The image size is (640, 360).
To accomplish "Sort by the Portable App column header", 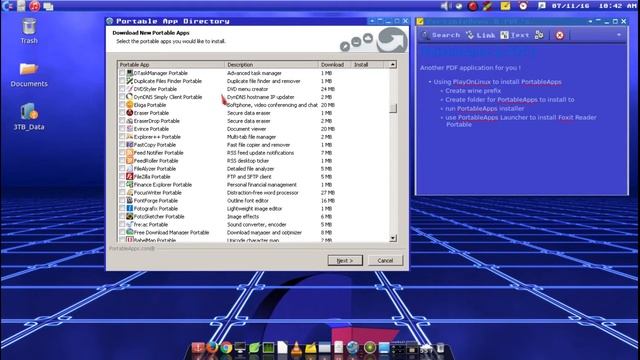I will coord(171,64).
